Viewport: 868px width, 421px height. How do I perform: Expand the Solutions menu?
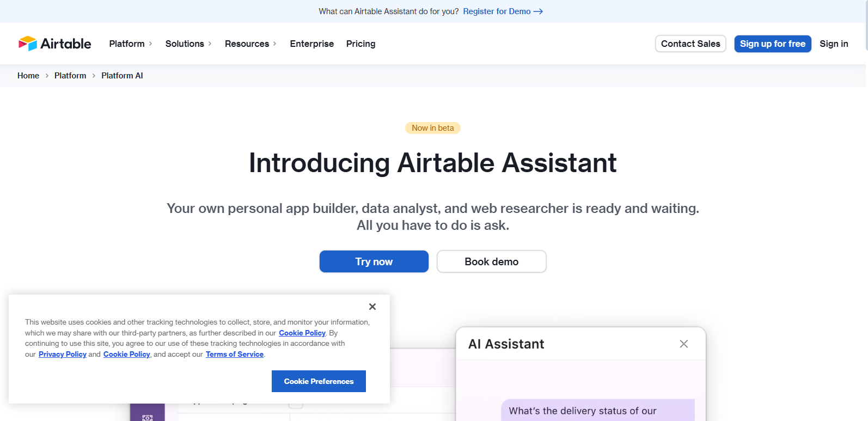click(188, 44)
